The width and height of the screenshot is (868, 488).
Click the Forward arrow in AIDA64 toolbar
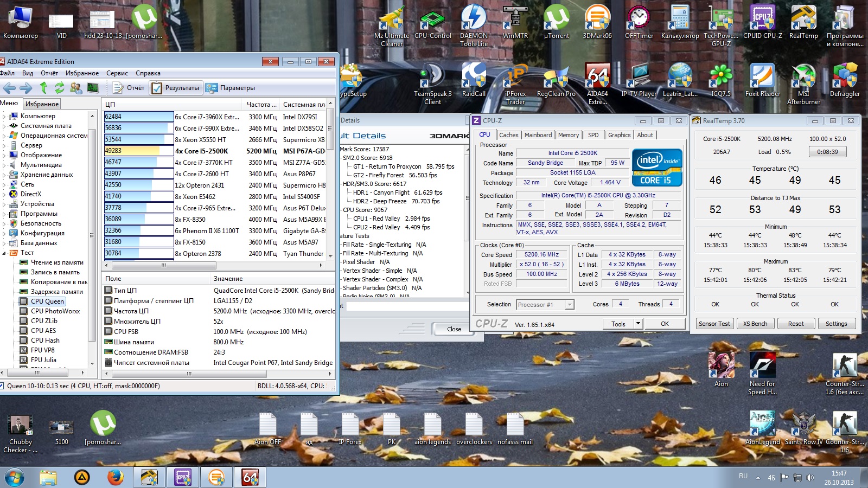click(x=25, y=88)
